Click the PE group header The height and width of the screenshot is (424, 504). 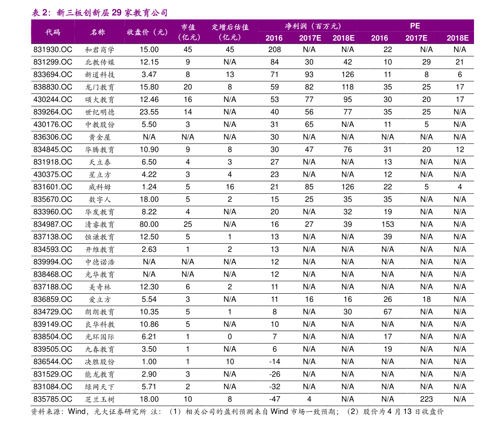pyautogui.click(x=415, y=26)
